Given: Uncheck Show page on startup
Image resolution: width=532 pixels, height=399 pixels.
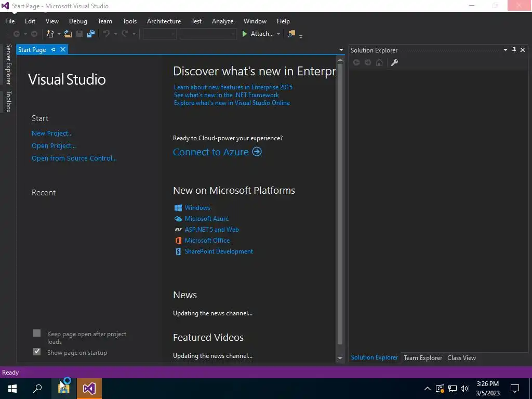Looking at the screenshot, I should pos(37,352).
